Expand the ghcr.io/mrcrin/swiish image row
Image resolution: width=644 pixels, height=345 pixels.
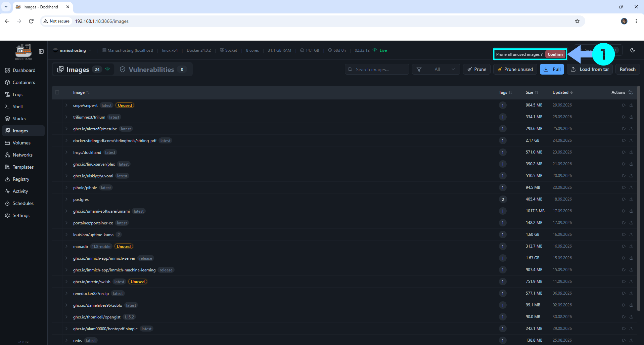point(66,282)
